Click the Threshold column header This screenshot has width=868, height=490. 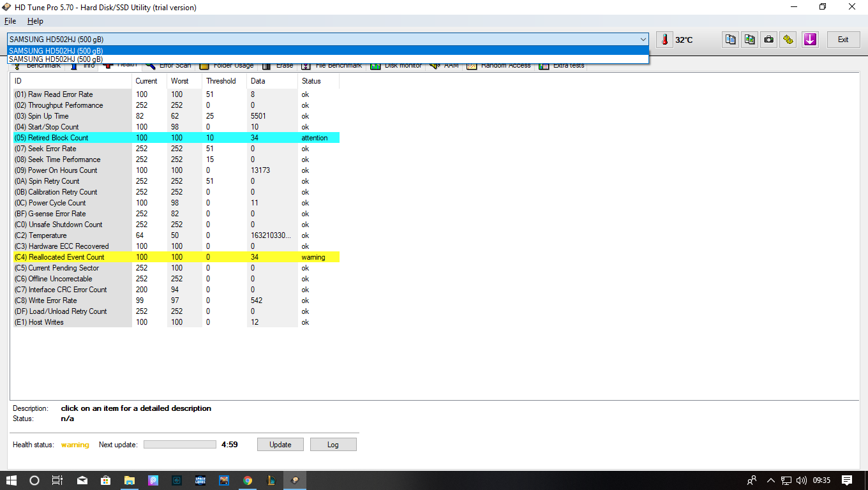224,81
